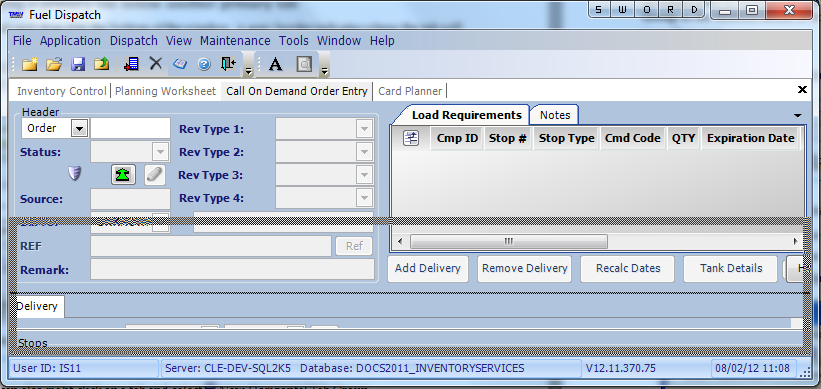Select the Notes tab
Image resolution: width=821 pixels, height=389 pixels.
coord(555,115)
